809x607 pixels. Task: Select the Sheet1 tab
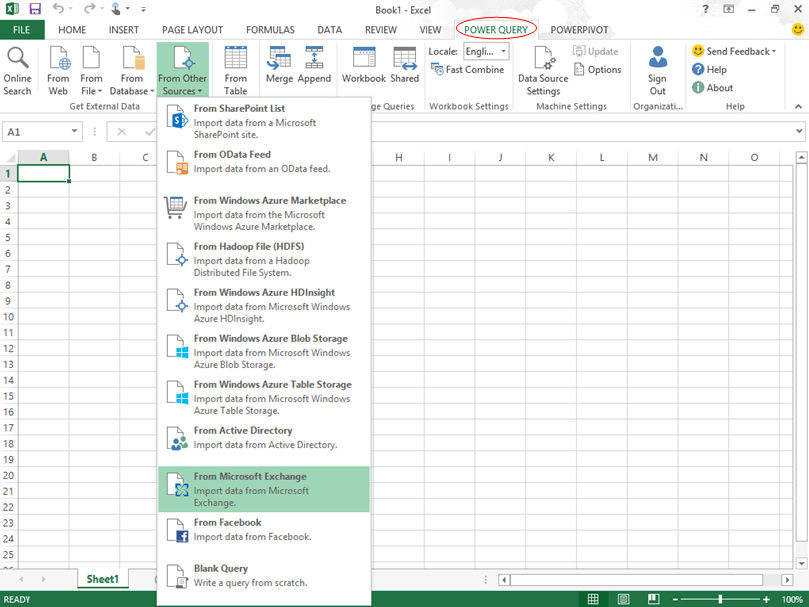click(x=103, y=579)
